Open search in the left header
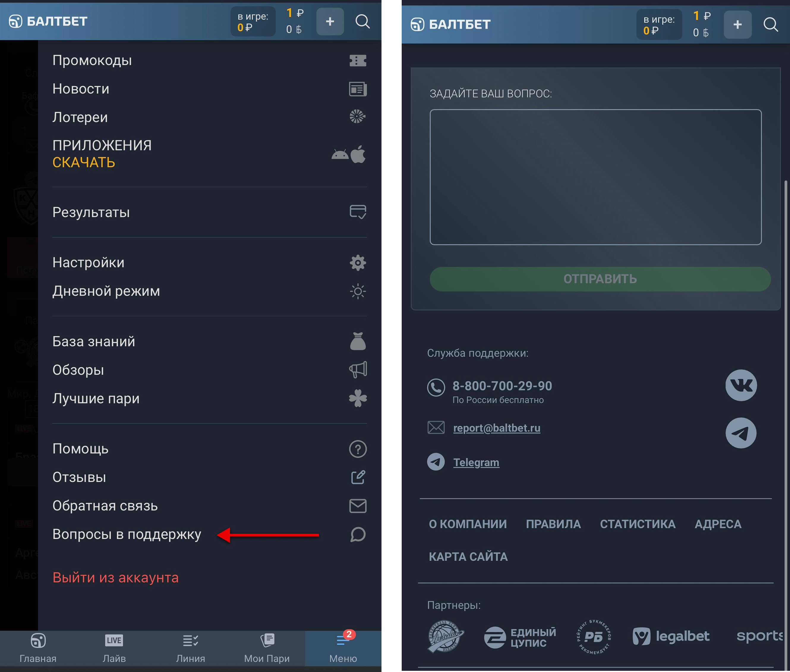 tap(362, 21)
